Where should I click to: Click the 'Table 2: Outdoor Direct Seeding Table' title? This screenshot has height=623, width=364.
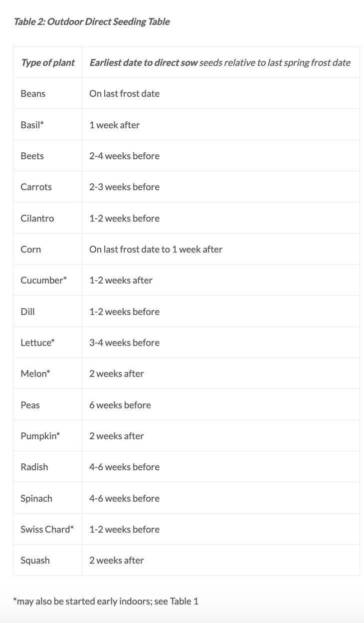92,21
